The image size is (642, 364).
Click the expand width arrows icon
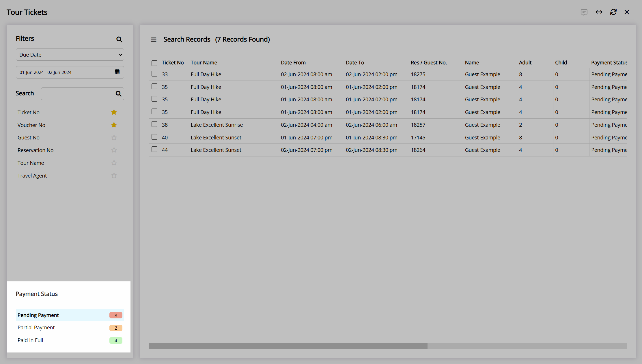(x=599, y=12)
